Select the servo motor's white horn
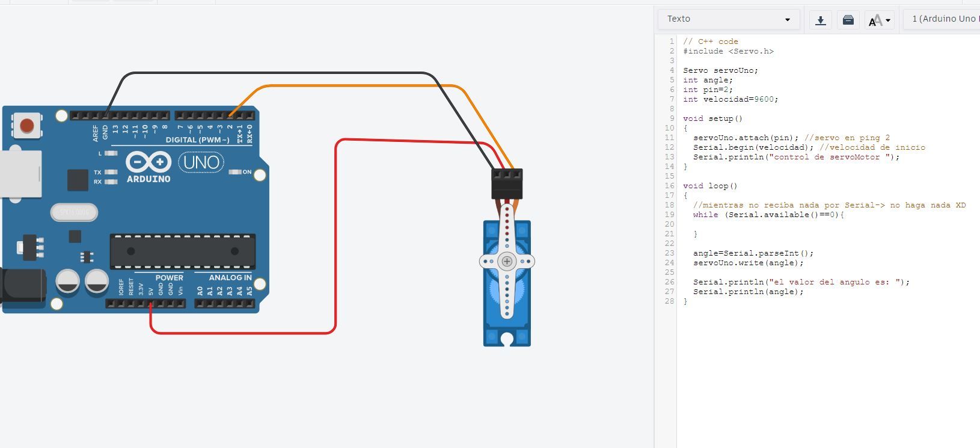The height and width of the screenshot is (448, 980). click(x=507, y=261)
